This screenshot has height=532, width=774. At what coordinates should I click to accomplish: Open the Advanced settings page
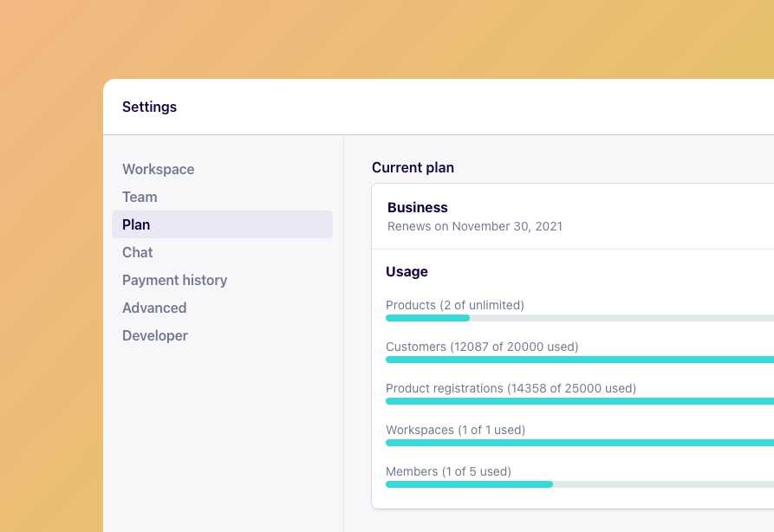click(x=154, y=308)
